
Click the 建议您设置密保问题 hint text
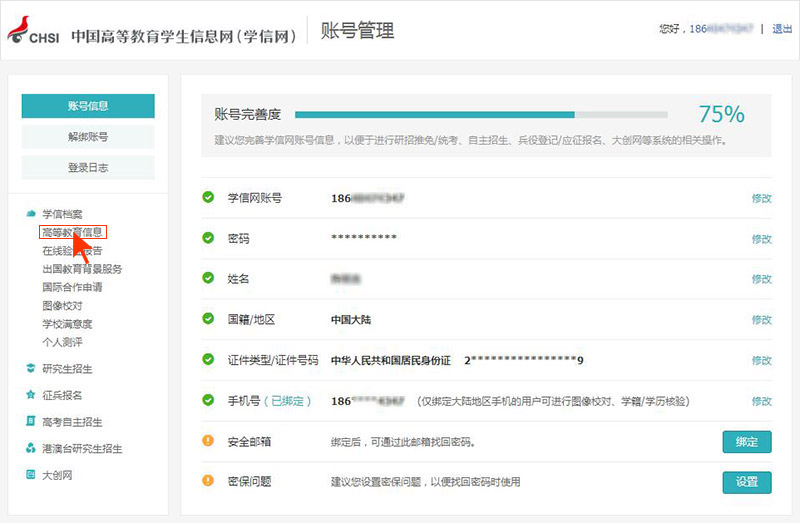click(426, 482)
